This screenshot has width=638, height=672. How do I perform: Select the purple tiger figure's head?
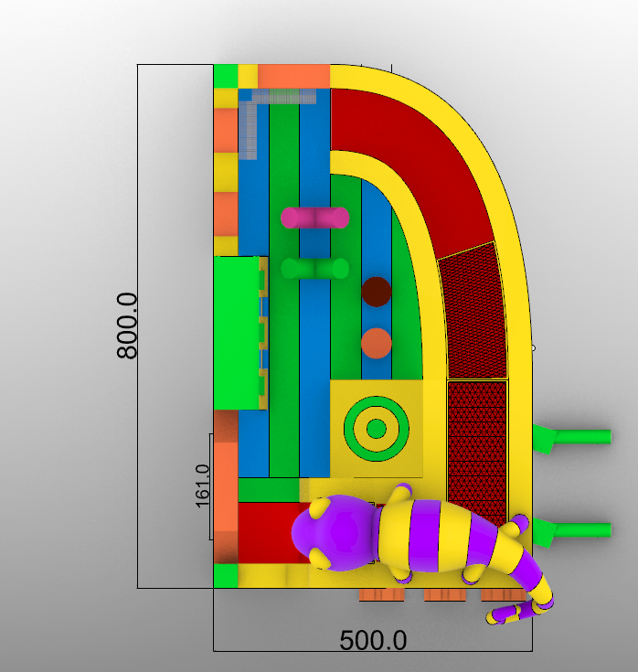tap(335, 533)
